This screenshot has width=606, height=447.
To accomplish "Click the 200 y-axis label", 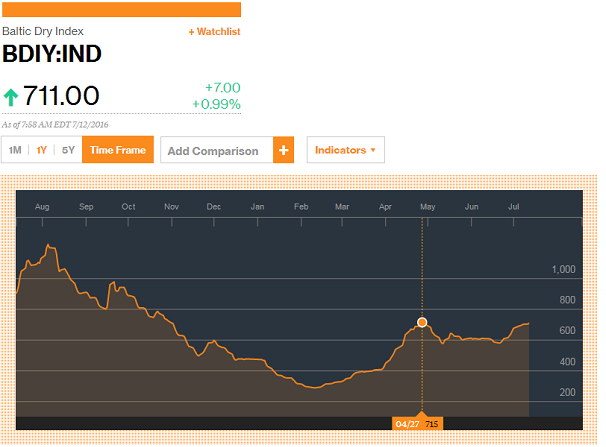I will point(567,392).
